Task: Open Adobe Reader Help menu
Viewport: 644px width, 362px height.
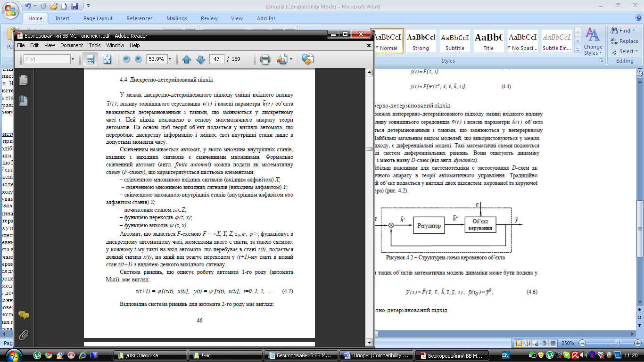Action: click(135, 45)
